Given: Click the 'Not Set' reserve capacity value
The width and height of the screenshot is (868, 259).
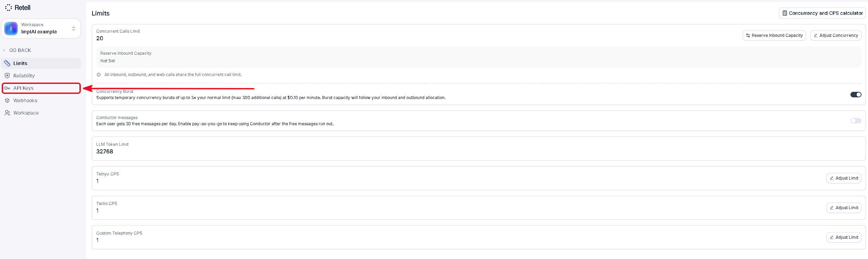Looking at the screenshot, I should (x=108, y=61).
